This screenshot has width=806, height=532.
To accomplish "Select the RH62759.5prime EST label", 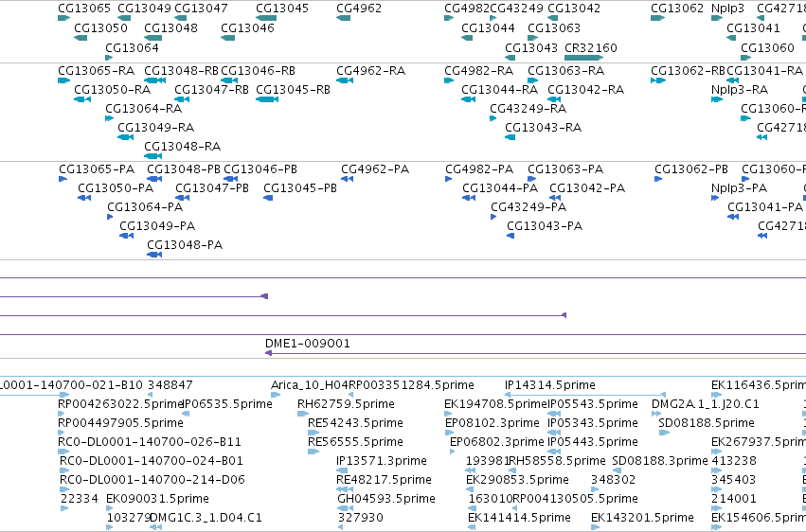I will point(346,403).
